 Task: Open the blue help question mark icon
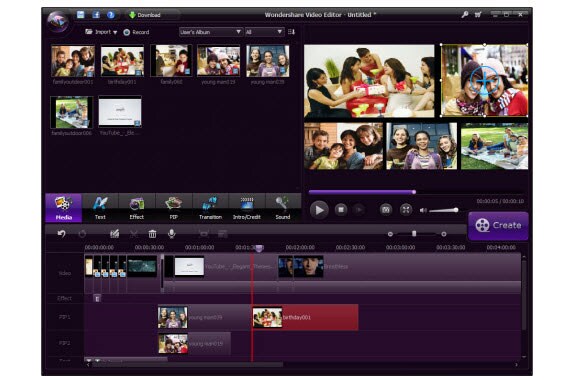(x=111, y=15)
